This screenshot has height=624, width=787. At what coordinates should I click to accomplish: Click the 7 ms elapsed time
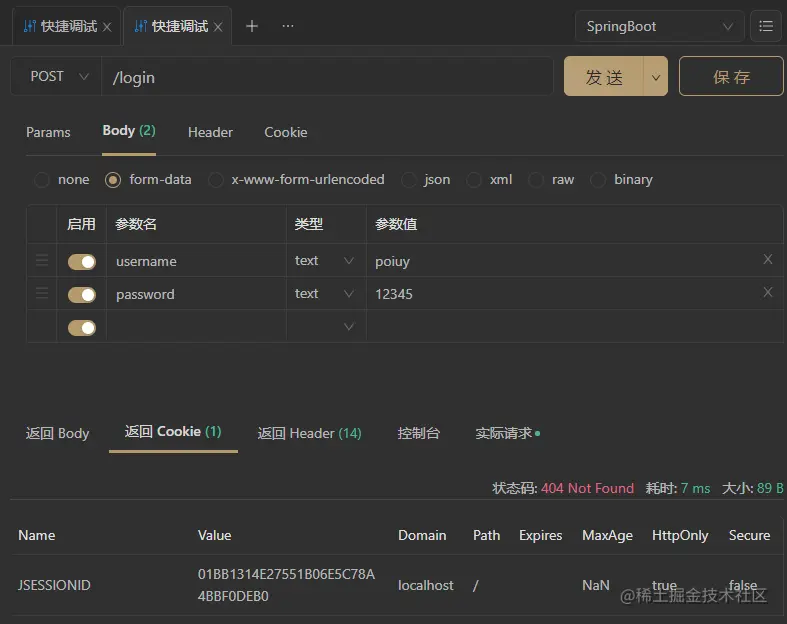[x=695, y=488]
